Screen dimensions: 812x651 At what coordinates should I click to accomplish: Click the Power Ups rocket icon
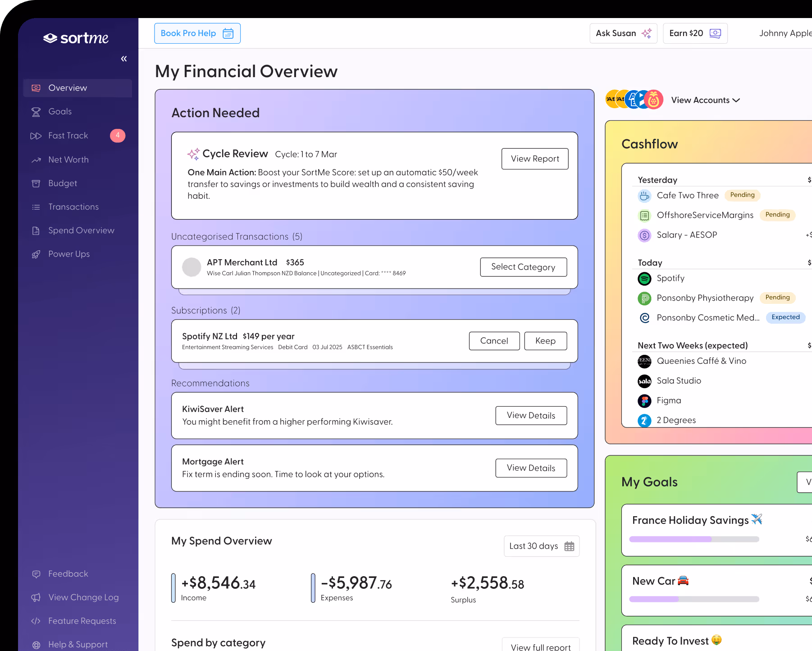36,253
